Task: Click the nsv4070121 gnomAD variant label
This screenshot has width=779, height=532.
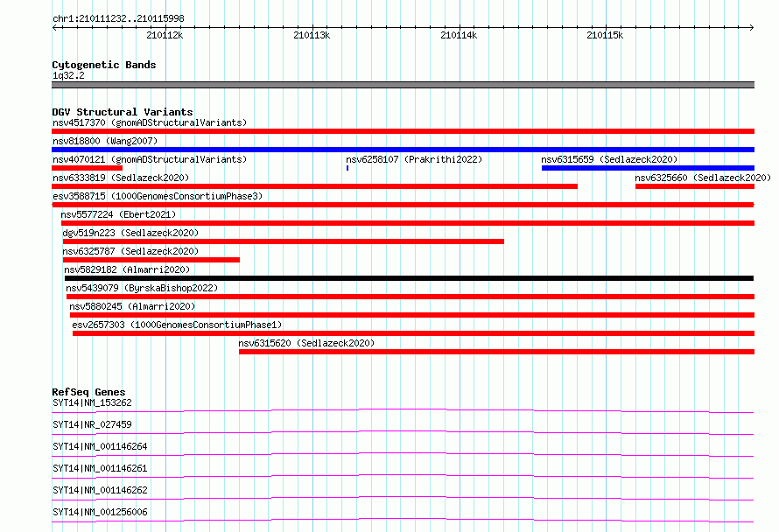Action: [150, 159]
